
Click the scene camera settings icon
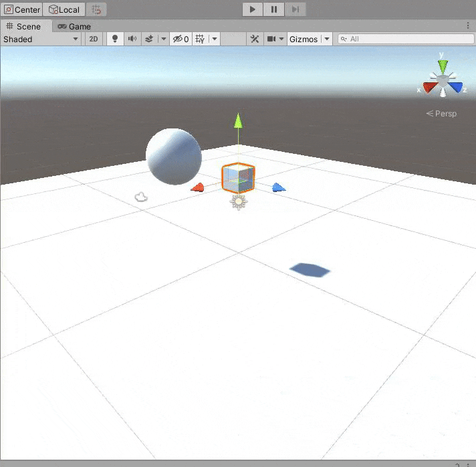pos(271,39)
